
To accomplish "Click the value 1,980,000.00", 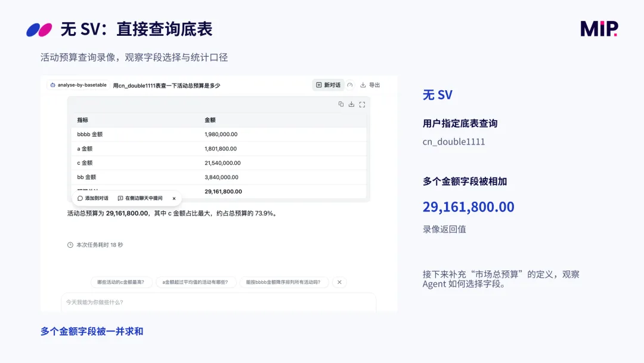I will [221, 134].
